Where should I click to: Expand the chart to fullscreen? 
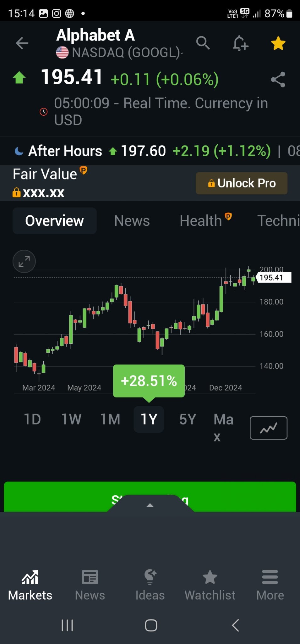tap(24, 261)
